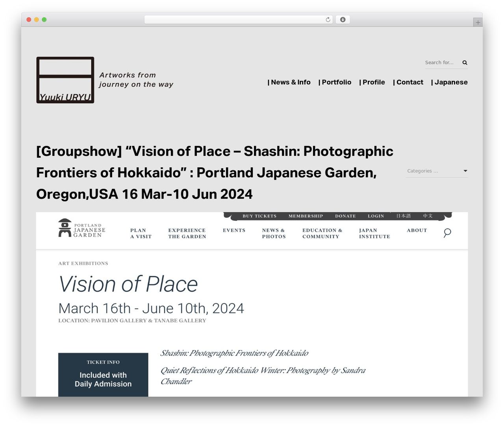
Task: Open the News & Info menu
Action: point(289,82)
